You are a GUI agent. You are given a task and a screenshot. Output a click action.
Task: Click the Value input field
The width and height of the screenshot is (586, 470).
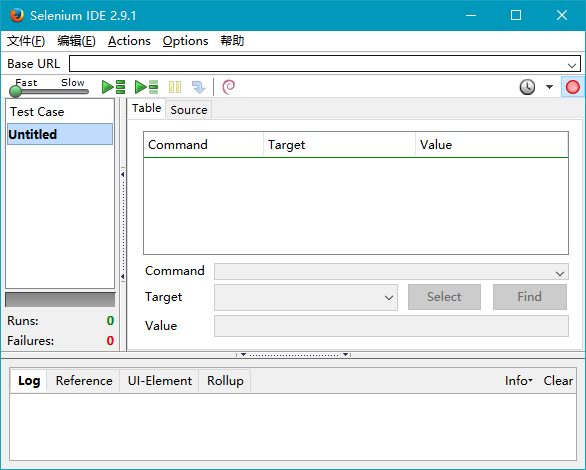(x=391, y=326)
